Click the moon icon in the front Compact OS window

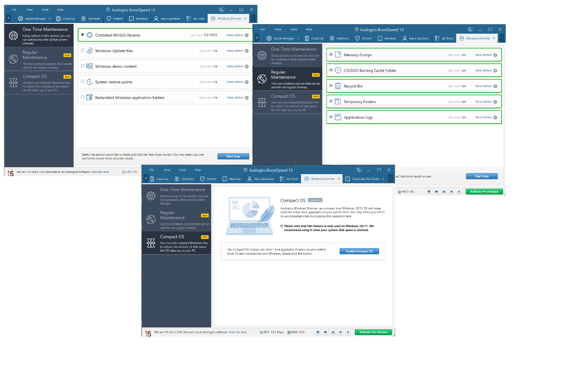click(359, 170)
